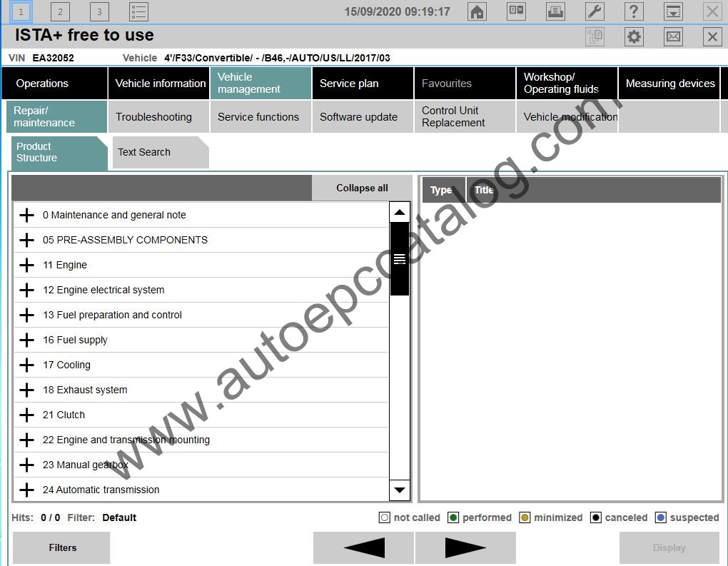Screen dimensions: 728x566
Task: Expand 22 Engine and transmission mounting
Action: tap(27, 440)
